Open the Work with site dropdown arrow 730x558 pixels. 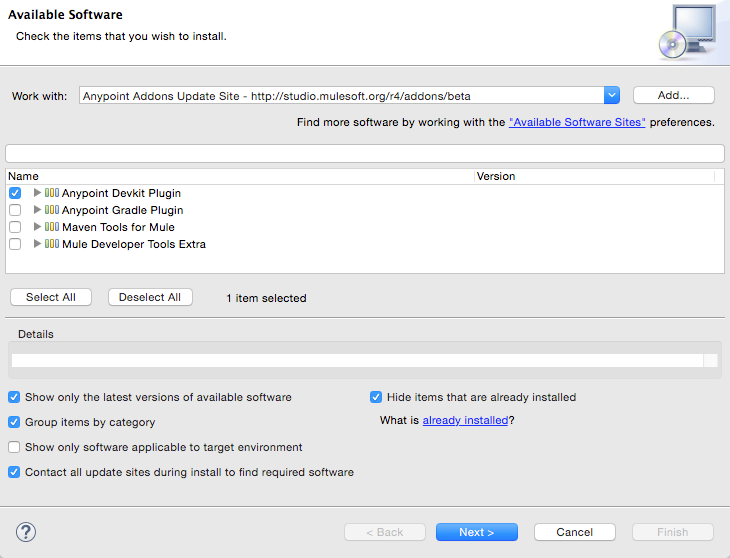612,95
